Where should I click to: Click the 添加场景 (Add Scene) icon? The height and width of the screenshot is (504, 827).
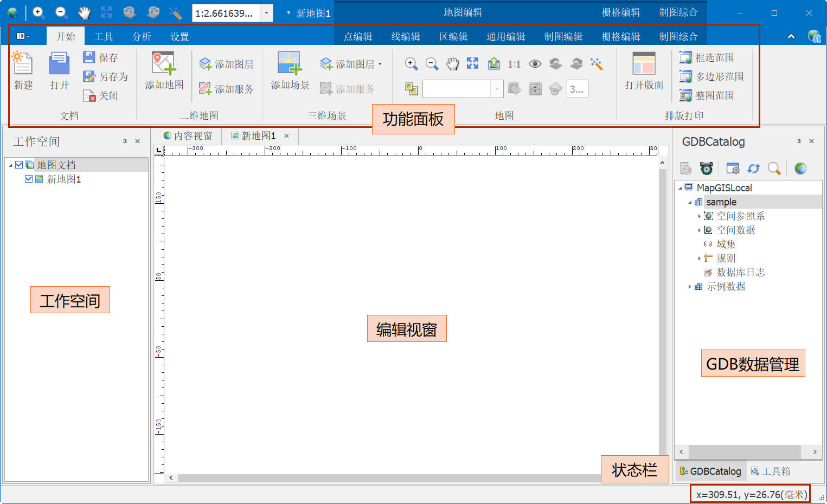click(x=290, y=64)
